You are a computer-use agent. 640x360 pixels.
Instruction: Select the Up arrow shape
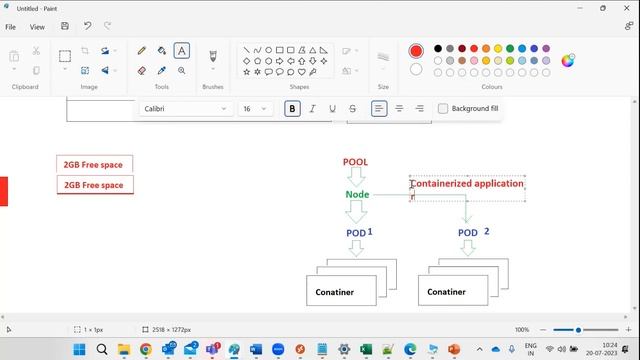pyautogui.click(x=302, y=61)
